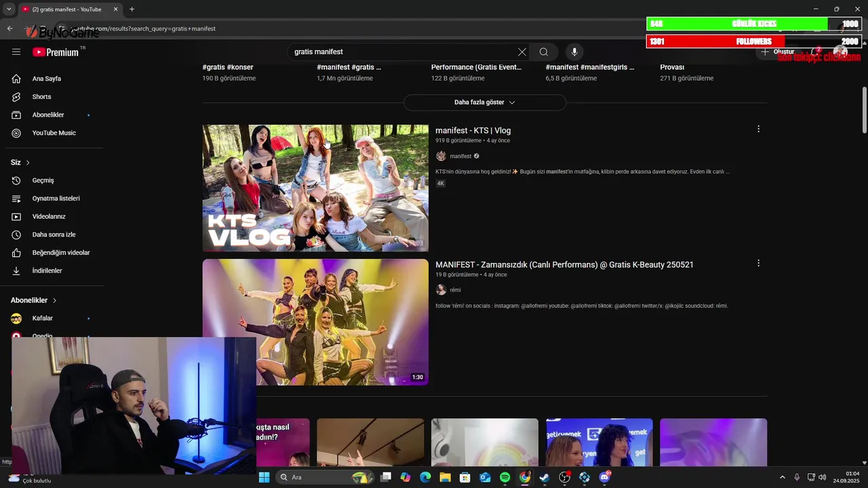Clear the search box text with X
Image resolution: width=868 pixels, height=488 pixels.
pos(521,52)
